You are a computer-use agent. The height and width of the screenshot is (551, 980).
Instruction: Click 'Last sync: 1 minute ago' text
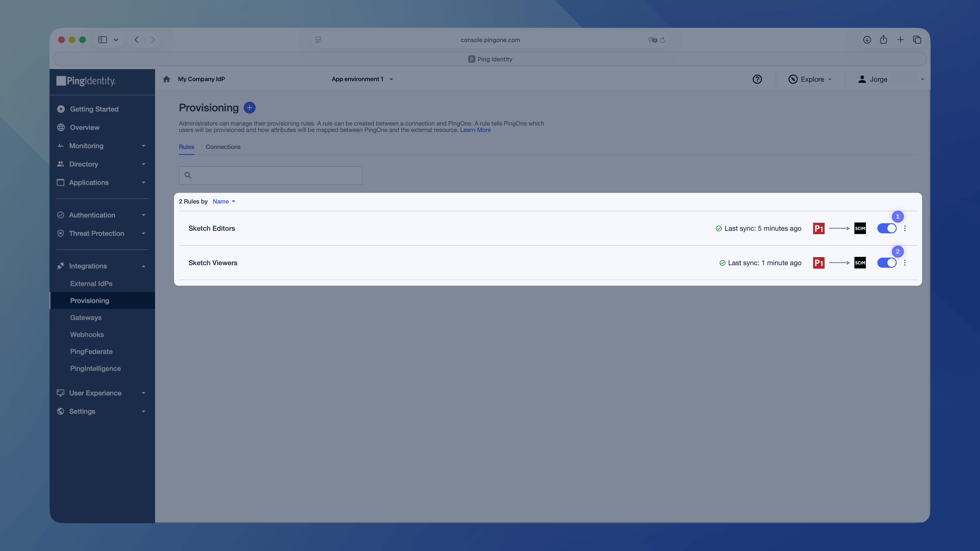(765, 263)
